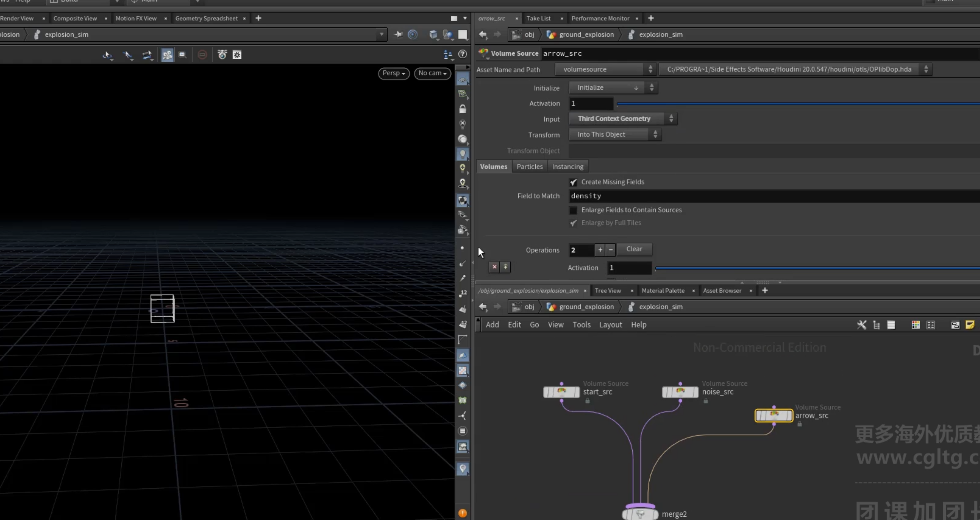980x520 pixels.
Task: Toggle the snapshot/render region tool in viewport toolbar
Action: click(182, 55)
